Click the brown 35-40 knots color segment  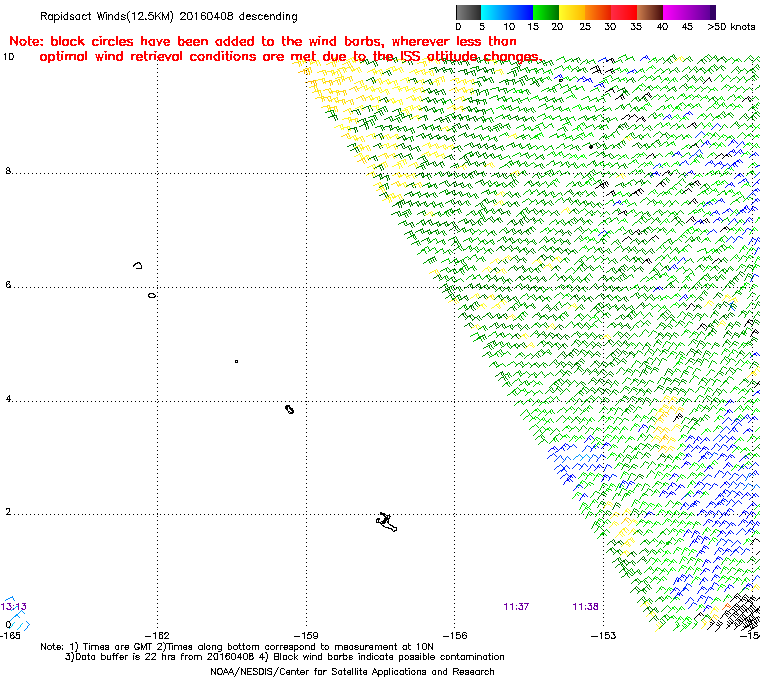coord(650,12)
